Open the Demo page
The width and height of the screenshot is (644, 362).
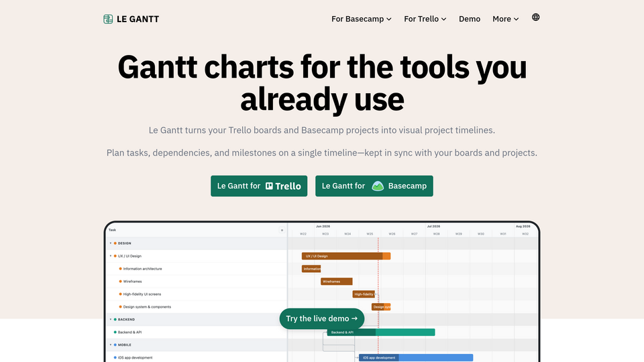pyautogui.click(x=470, y=19)
